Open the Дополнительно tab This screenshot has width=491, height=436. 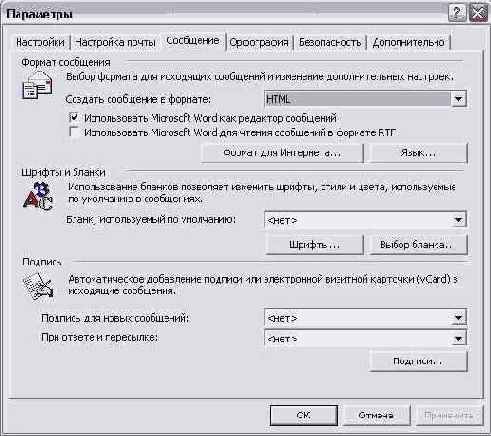pos(408,42)
